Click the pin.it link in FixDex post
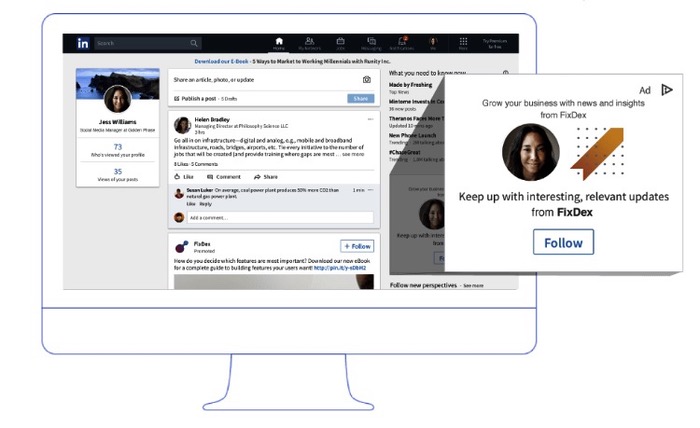700x428 pixels. tap(340, 268)
